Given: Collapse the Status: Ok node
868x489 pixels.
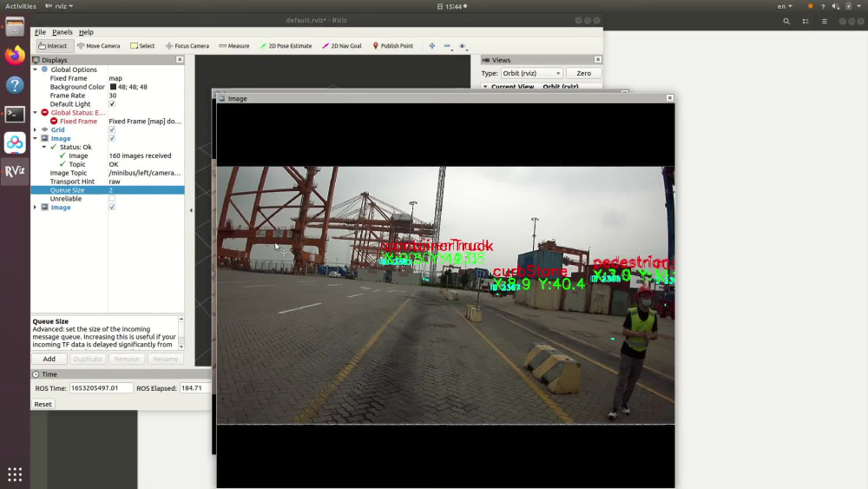Looking at the screenshot, I should (x=44, y=147).
